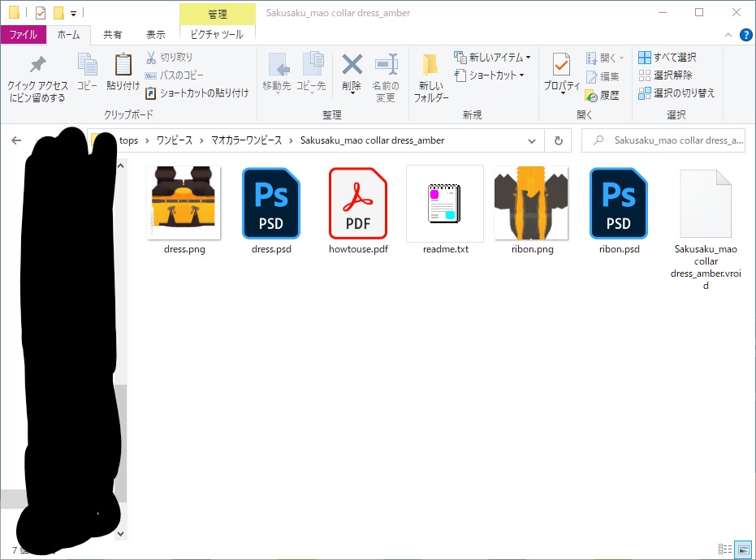Open ピクチャ ツール tab
756x560 pixels.
(x=217, y=35)
